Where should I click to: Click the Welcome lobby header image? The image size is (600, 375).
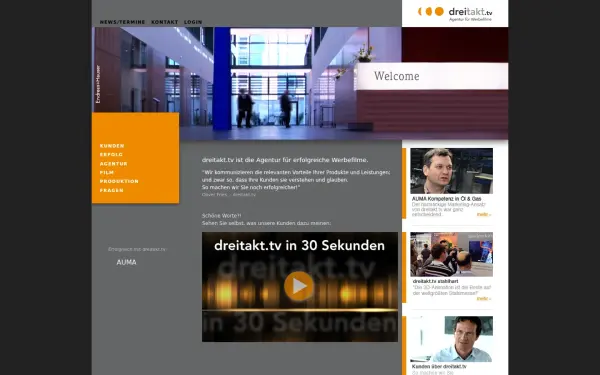click(x=300, y=83)
